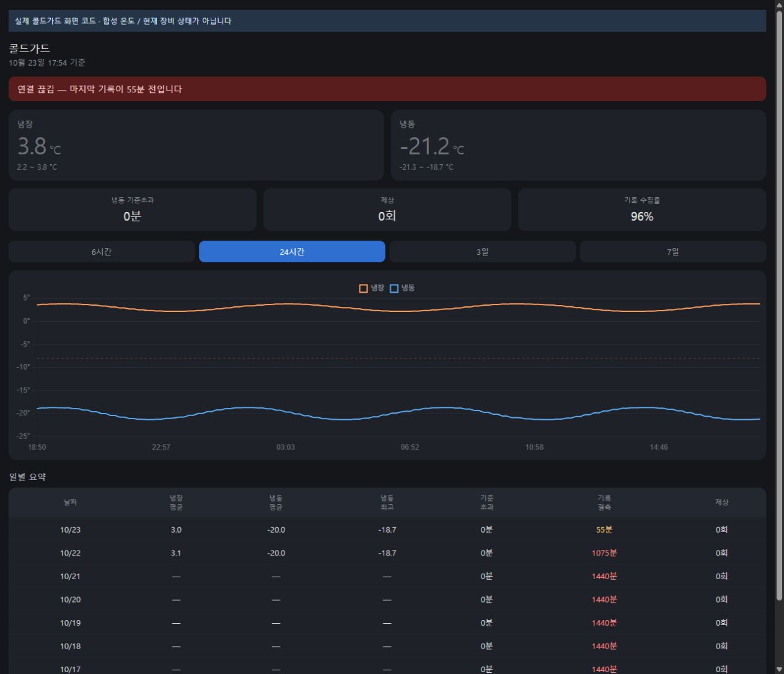
Task: Click the 10/22 date row cell
Action: pos(70,553)
